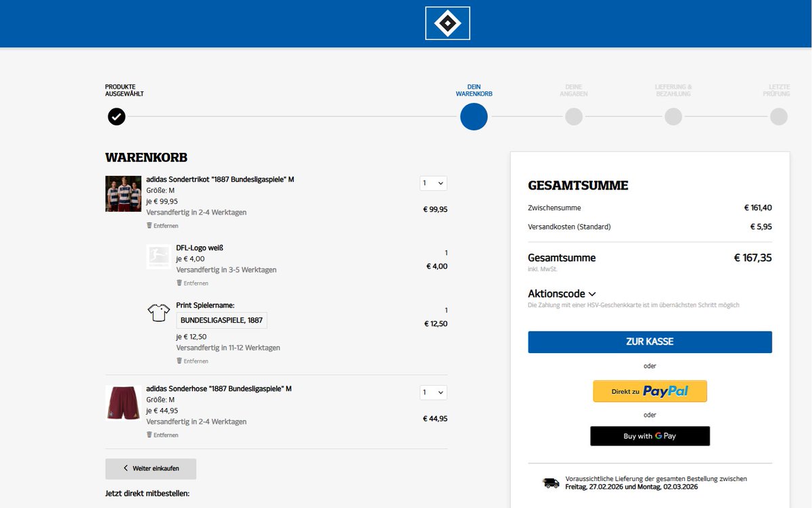Image resolution: width=812 pixels, height=508 pixels.
Task: Click the DFL-Logo weiß image
Action: (x=159, y=256)
